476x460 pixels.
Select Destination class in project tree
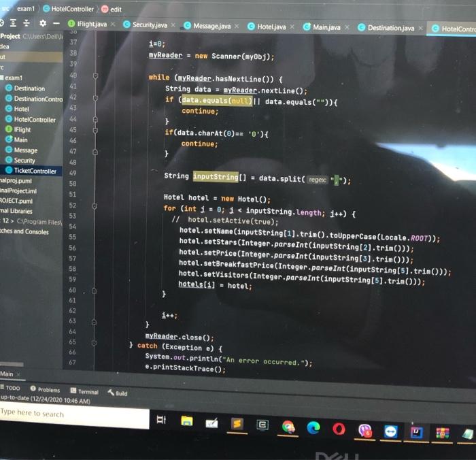point(25,88)
